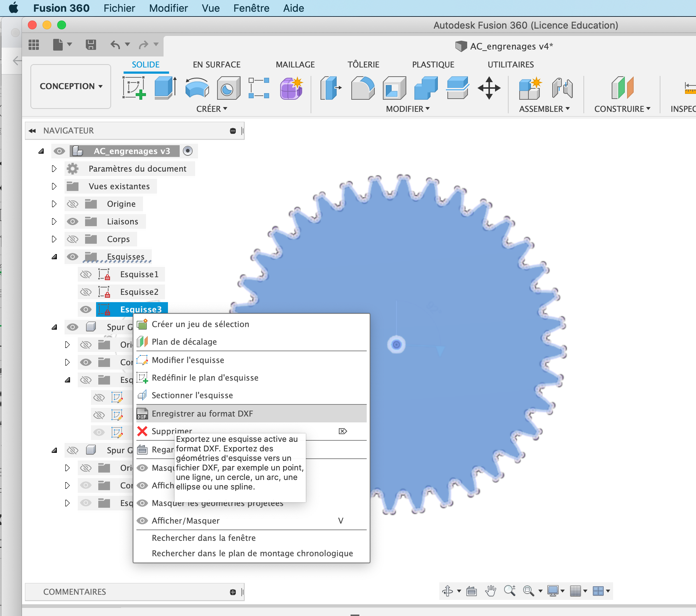Click the Undo arrow icon

coord(115,45)
